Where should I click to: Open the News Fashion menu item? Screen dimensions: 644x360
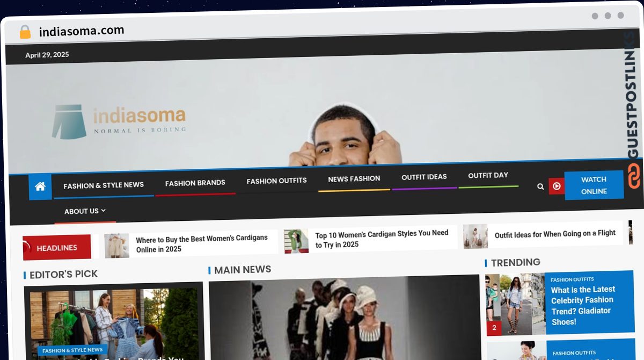click(x=354, y=179)
